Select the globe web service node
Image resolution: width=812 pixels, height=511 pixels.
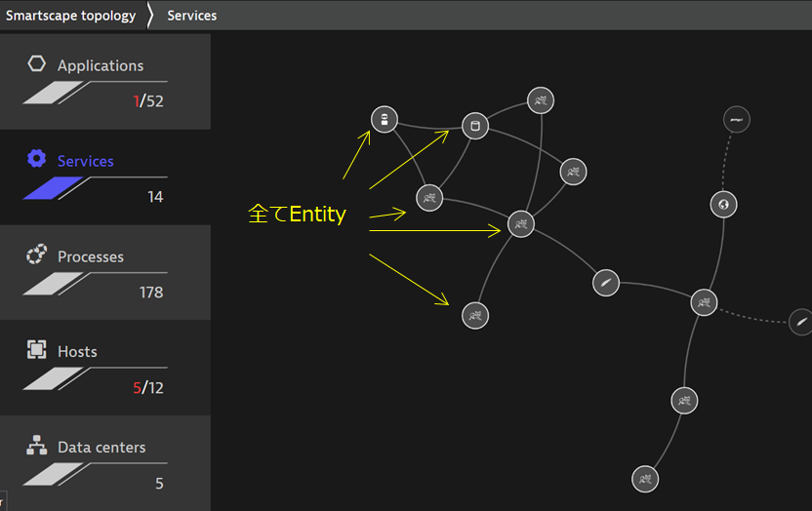723,205
